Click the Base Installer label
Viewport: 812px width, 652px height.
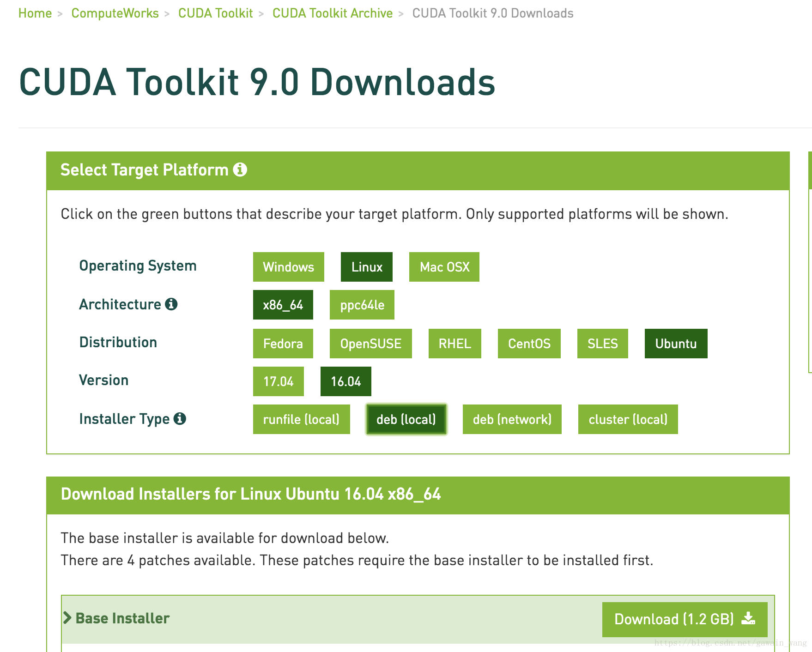[122, 618]
